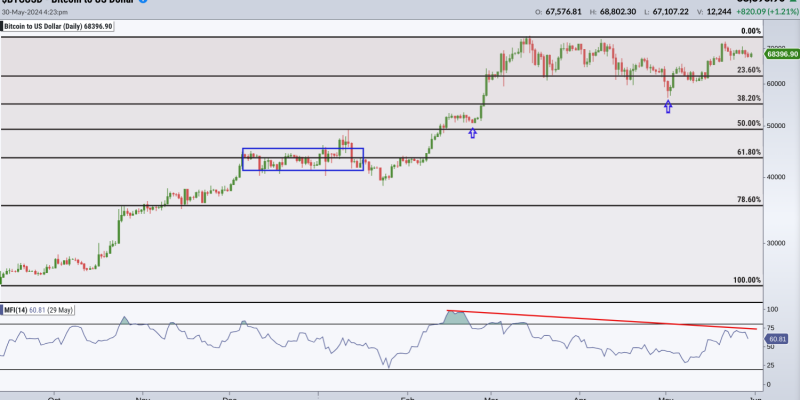The image size is (800, 400).
Task: Click the 23.60% Fibonacci level label
Action: tap(749, 70)
